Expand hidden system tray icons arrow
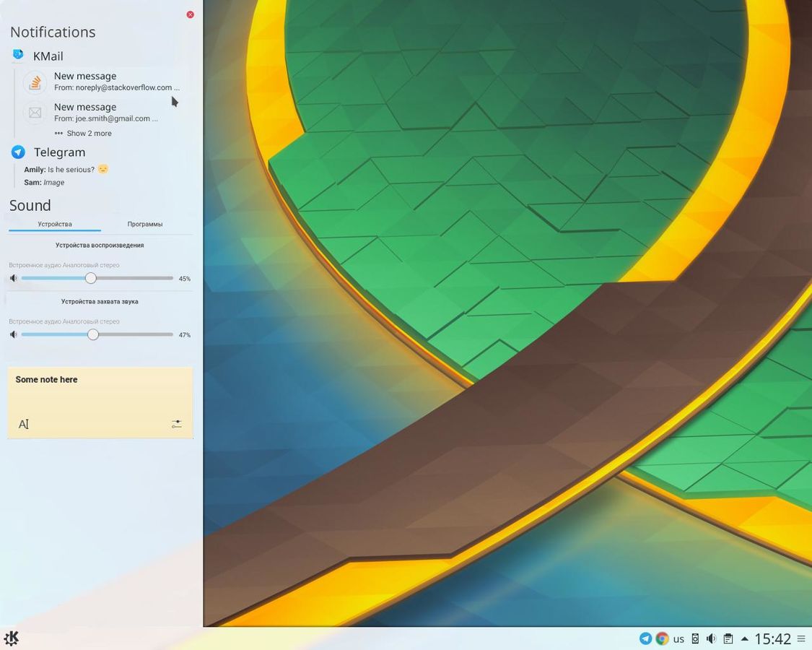Screen dimensions: 812x650 pos(744,638)
